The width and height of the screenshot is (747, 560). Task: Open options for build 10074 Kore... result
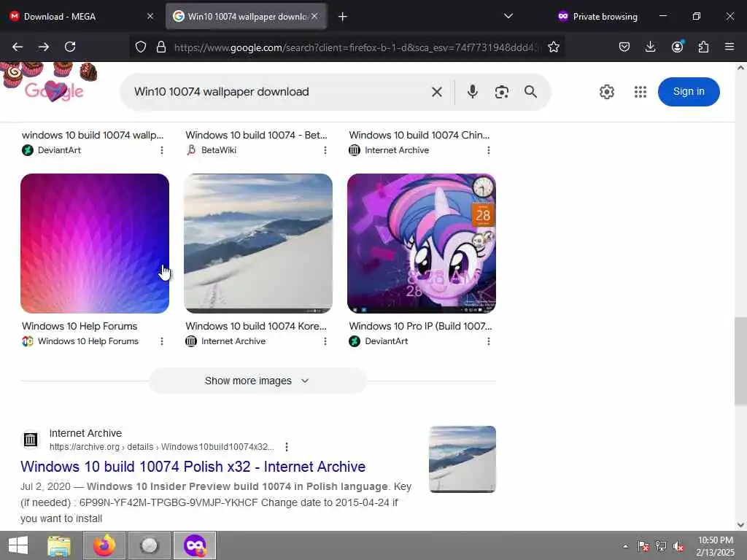(x=325, y=341)
